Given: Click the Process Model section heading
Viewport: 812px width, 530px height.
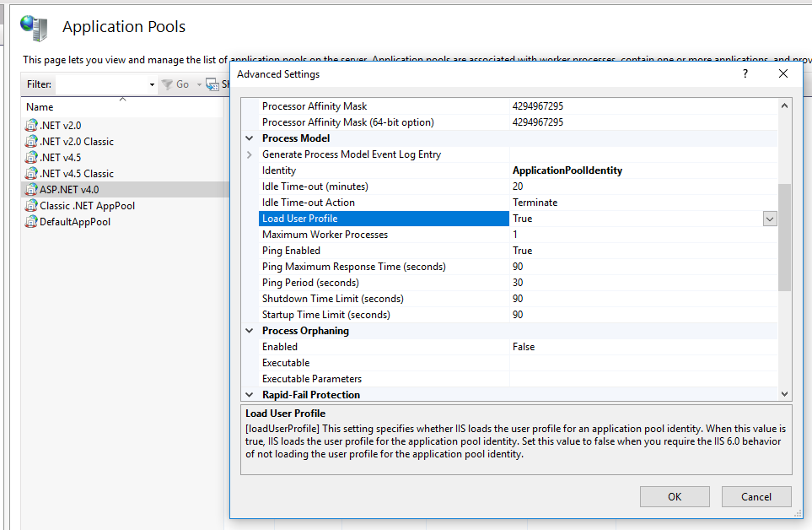Looking at the screenshot, I should [296, 138].
